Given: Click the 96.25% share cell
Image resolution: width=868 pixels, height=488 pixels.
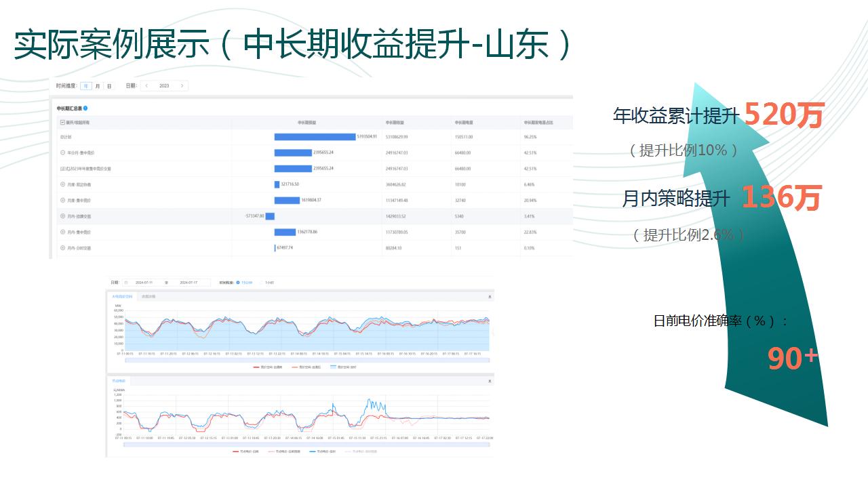Looking at the screenshot, I should click(x=530, y=137).
